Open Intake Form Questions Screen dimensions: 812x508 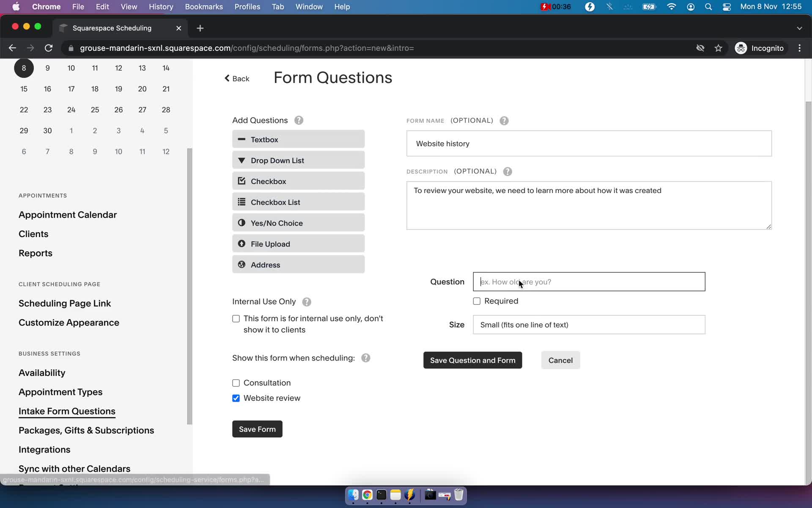coord(67,411)
